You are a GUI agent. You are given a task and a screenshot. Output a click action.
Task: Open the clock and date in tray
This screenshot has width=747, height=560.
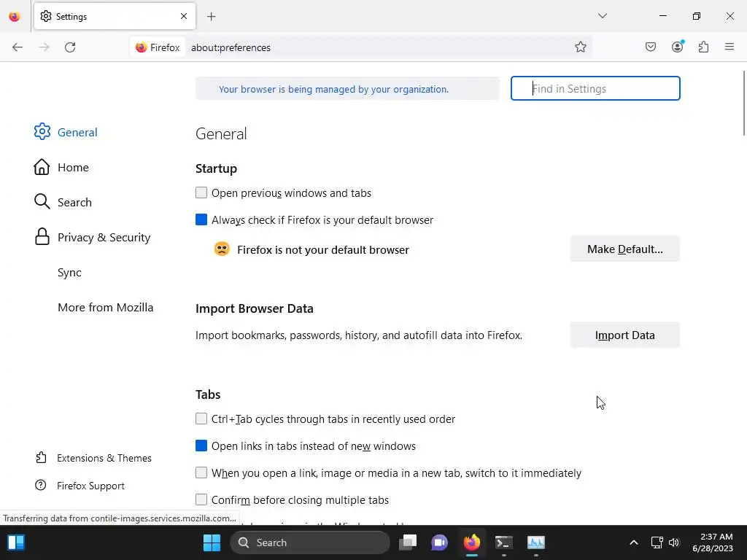(x=712, y=542)
